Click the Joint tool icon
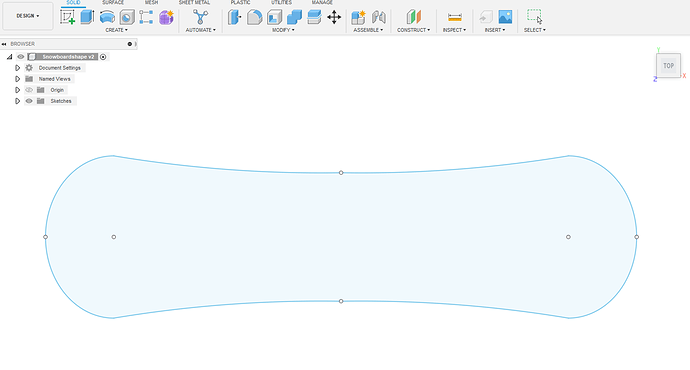This screenshot has width=690, height=370. tap(378, 17)
